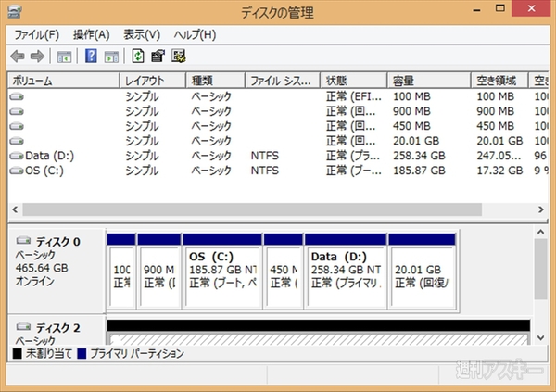
Task: Click the horizontal scrollbar thumb in volume list
Action: [252, 209]
